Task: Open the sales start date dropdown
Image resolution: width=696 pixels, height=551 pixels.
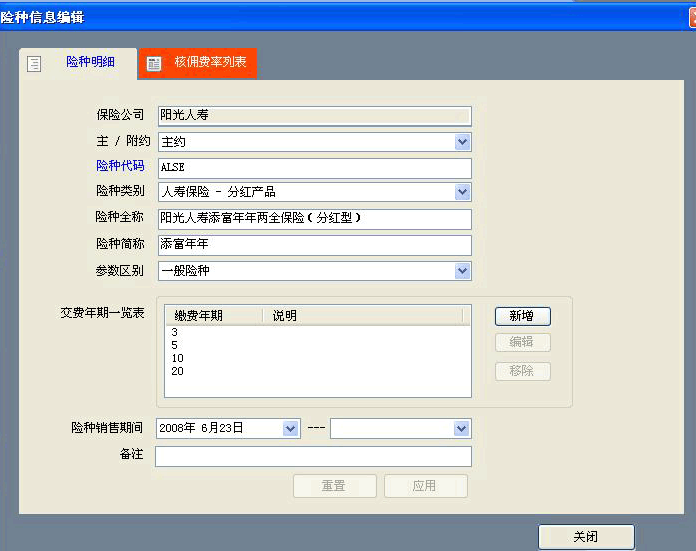Action: [x=290, y=428]
